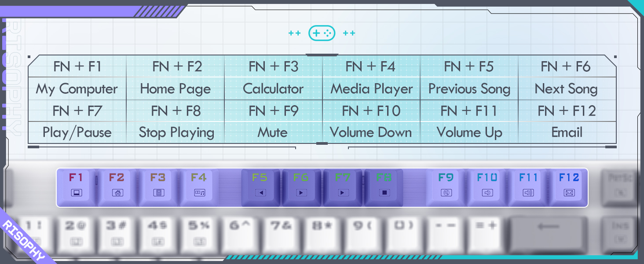Click the RISOPHY logo in bottom-left corner
Viewport: 644px width, 264px height.
[24, 241]
